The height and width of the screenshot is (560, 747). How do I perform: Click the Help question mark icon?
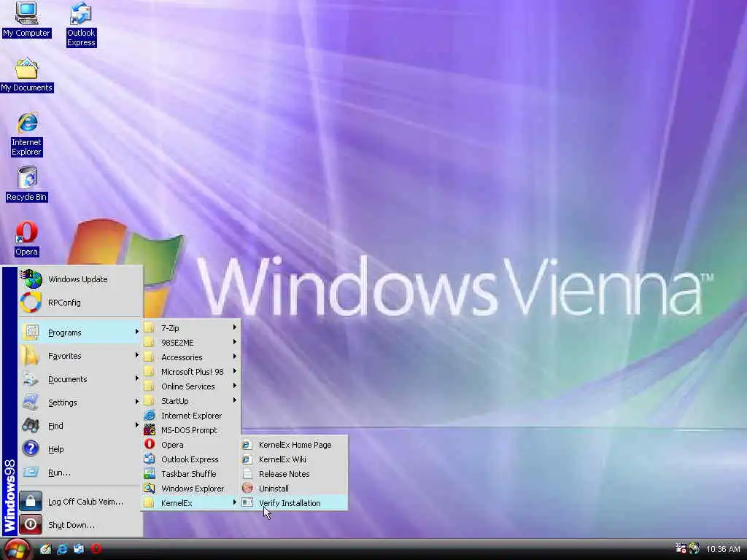31,448
